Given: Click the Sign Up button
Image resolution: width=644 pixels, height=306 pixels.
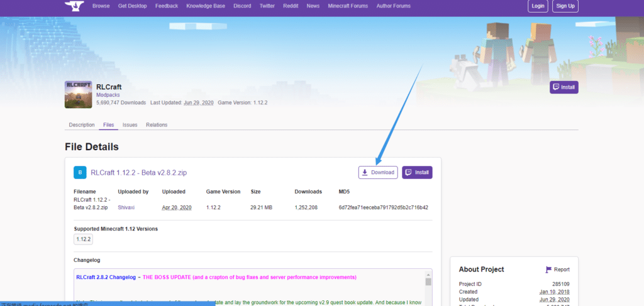Looking at the screenshot, I should pyautogui.click(x=565, y=6).
